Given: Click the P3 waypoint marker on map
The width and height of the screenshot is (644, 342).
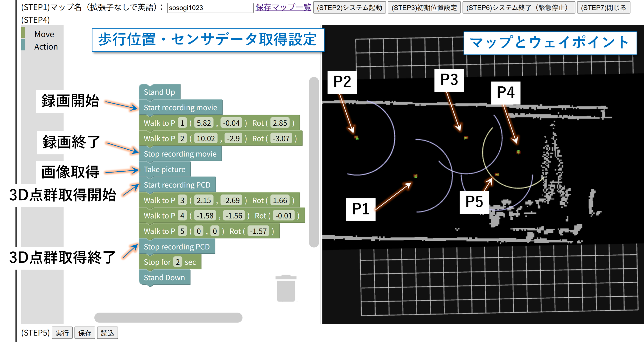Looking at the screenshot, I should (466, 138).
